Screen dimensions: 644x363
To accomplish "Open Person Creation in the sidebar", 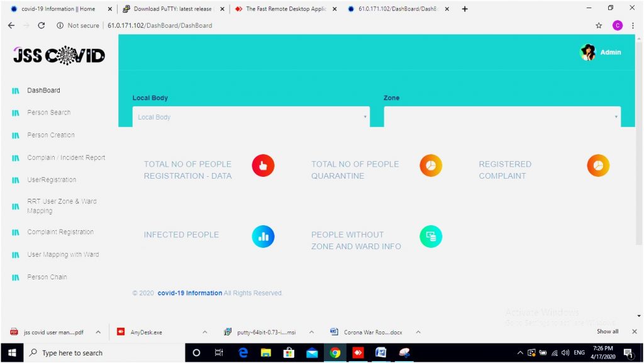I will click(51, 135).
